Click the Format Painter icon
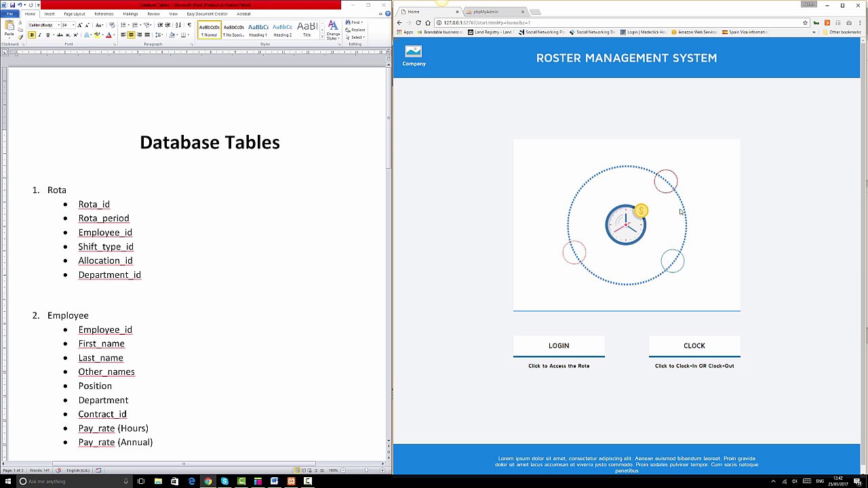868x488 pixels. 20,37
